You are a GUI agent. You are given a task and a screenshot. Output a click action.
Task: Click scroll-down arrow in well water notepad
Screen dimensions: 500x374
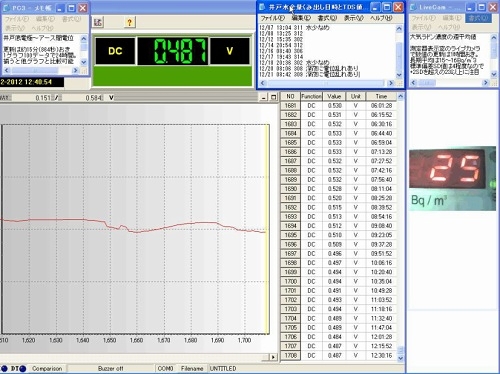[399, 75]
